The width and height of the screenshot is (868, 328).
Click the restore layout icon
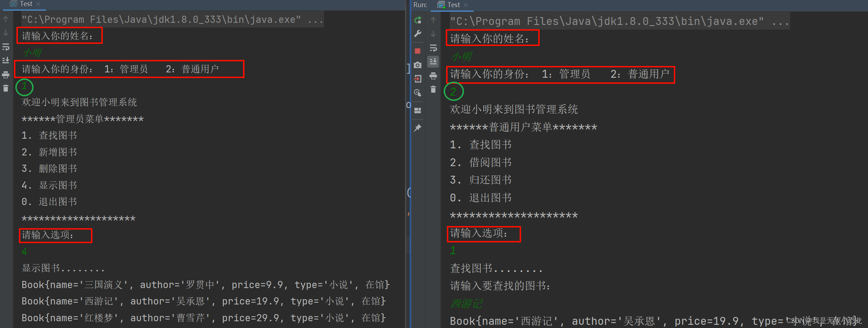[418, 111]
